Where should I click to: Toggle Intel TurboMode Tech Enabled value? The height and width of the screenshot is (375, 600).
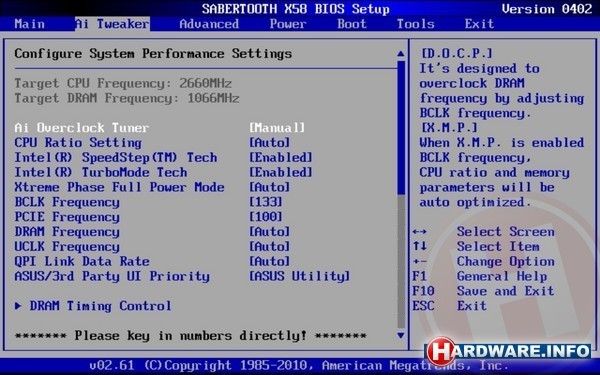(280, 172)
